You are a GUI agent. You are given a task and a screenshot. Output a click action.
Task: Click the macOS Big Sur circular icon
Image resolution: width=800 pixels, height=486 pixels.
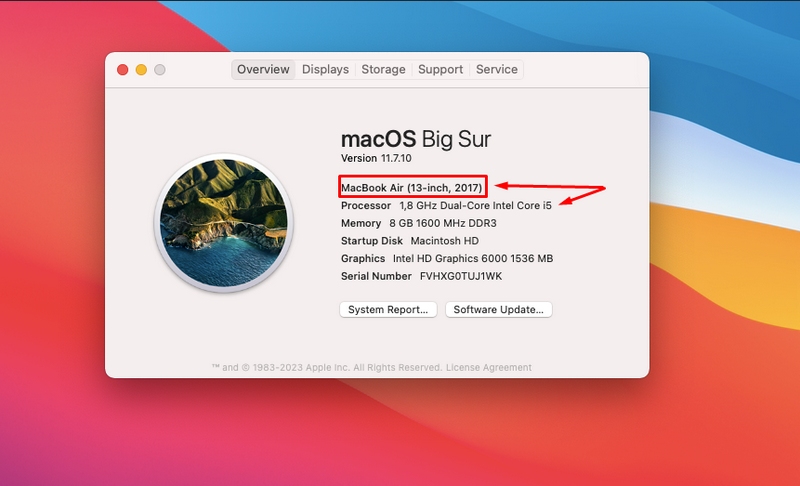pyautogui.click(x=222, y=224)
